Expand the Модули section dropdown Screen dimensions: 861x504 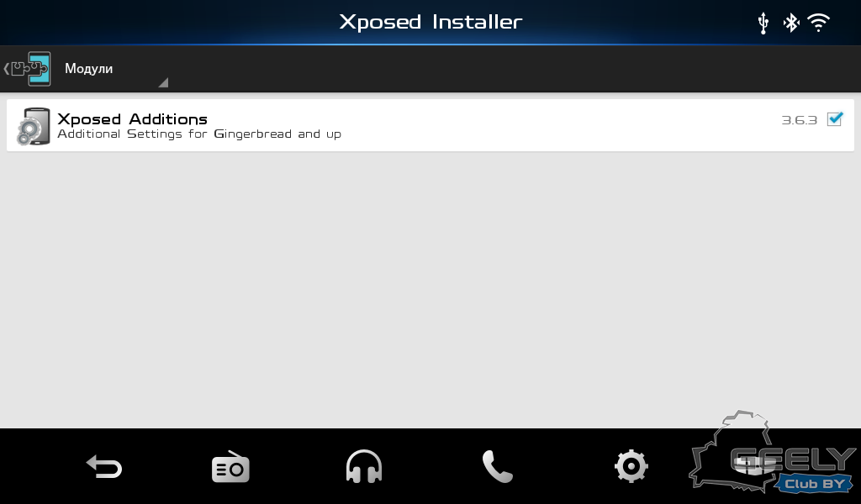coord(115,69)
